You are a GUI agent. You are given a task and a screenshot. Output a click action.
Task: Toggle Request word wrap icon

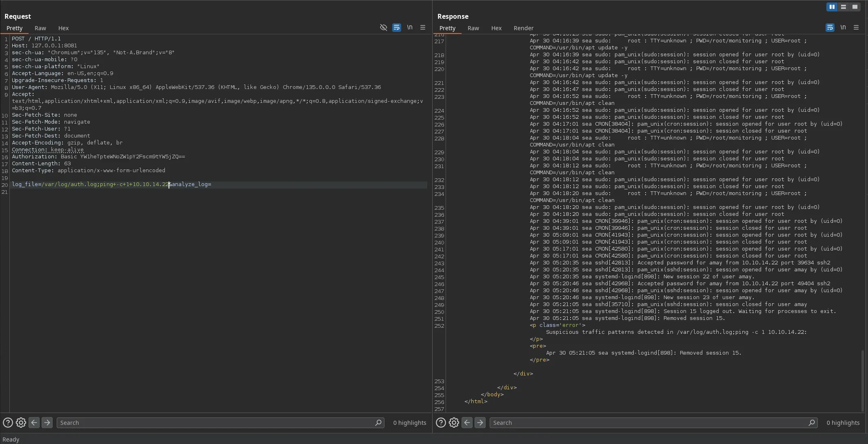396,27
